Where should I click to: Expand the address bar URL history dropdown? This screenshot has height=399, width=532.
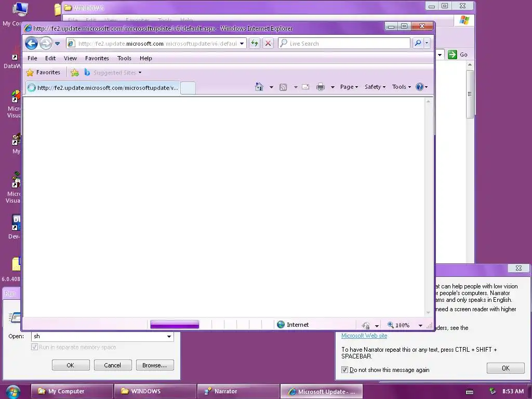point(242,44)
